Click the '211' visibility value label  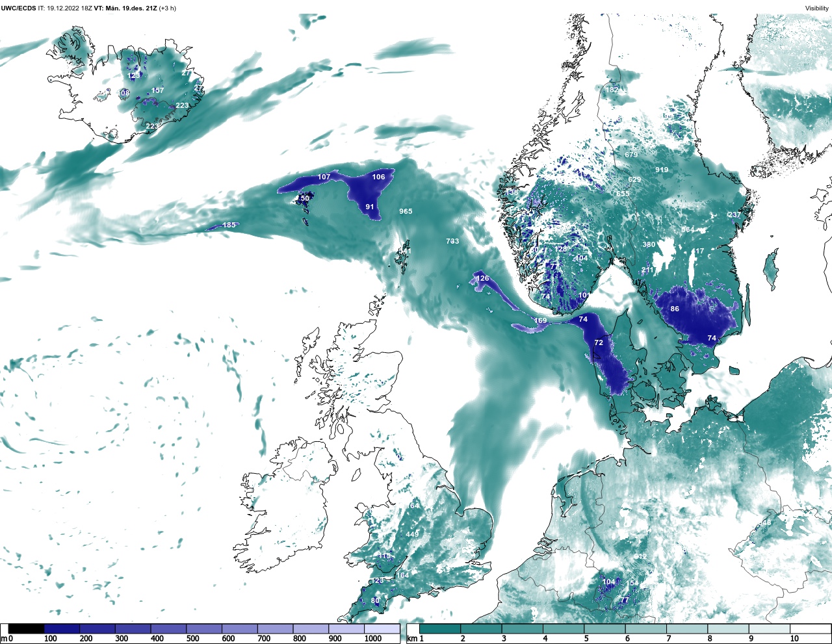point(647,270)
